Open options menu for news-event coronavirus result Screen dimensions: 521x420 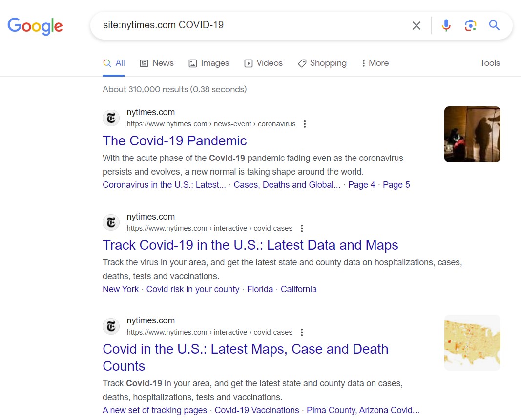[305, 124]
